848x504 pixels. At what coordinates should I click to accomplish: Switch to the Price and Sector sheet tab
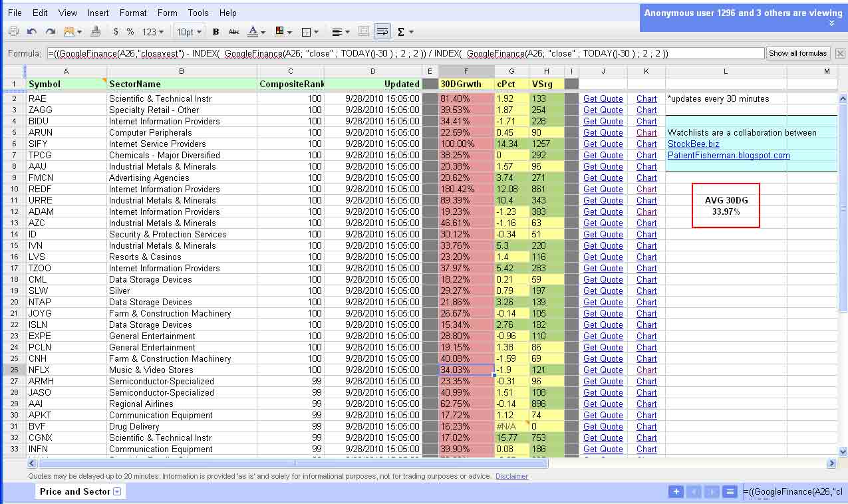coord(75,491)
